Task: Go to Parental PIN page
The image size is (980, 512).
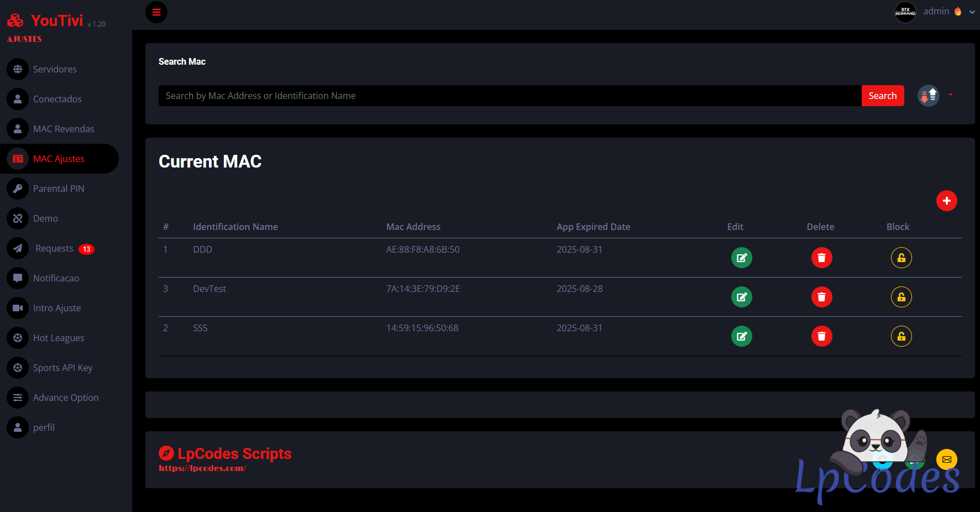Action: [59, 189]
